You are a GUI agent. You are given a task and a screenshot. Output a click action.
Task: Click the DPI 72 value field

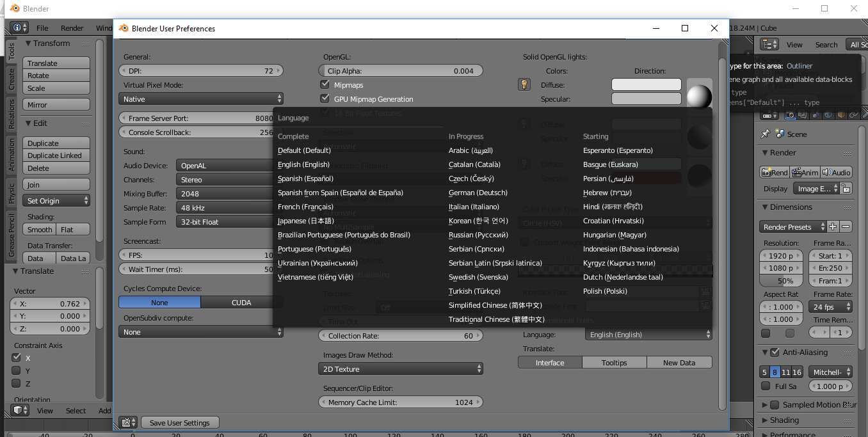point(201,71)
